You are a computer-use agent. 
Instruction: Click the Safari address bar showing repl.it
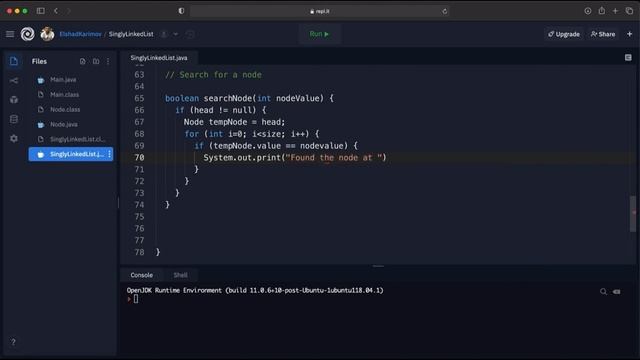pos(320,11)
